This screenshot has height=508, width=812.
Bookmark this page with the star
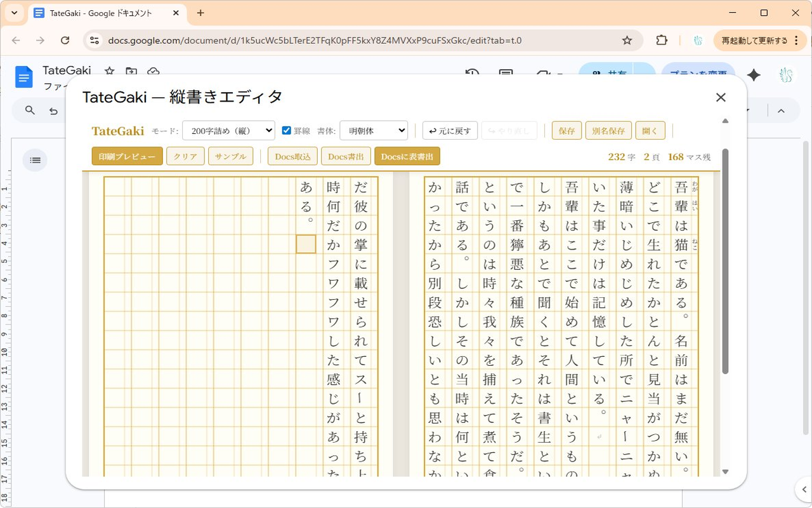pyautogui.click(x=627, y=40)
